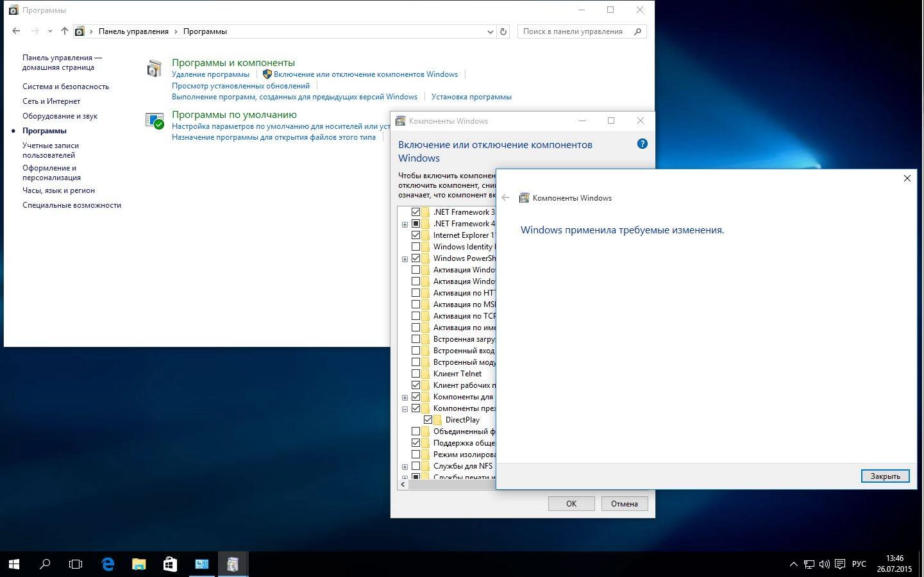Open the Windows Start button
This screenshot has width=924, height=577.
point(14,564)
